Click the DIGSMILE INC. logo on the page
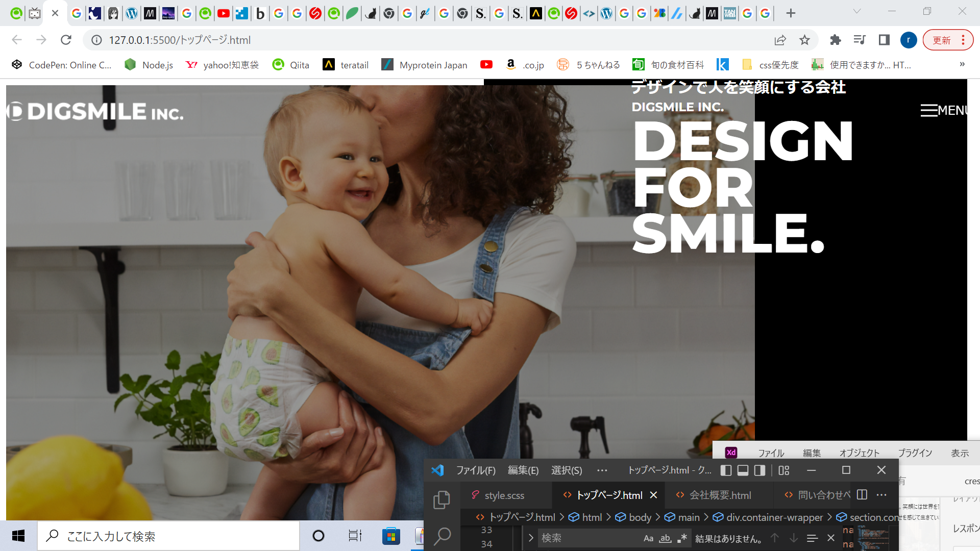 pyautogui.click(x=95, y=112)
